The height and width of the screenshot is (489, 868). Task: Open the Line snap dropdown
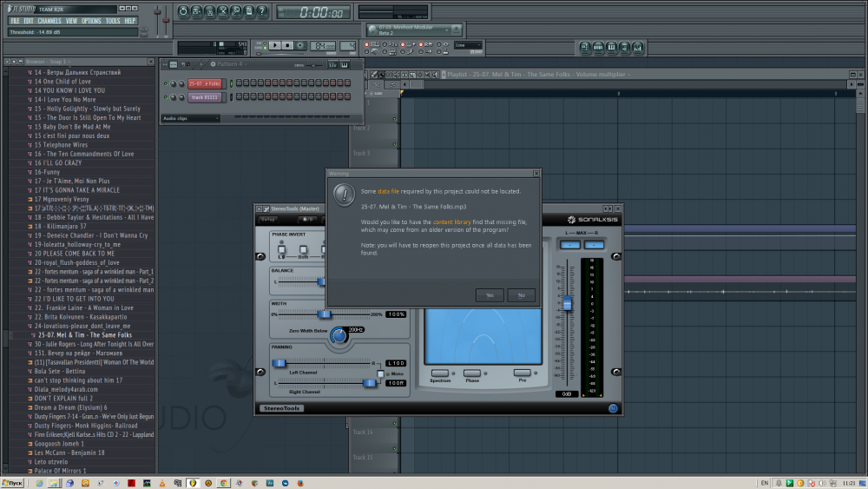[468, 45]
